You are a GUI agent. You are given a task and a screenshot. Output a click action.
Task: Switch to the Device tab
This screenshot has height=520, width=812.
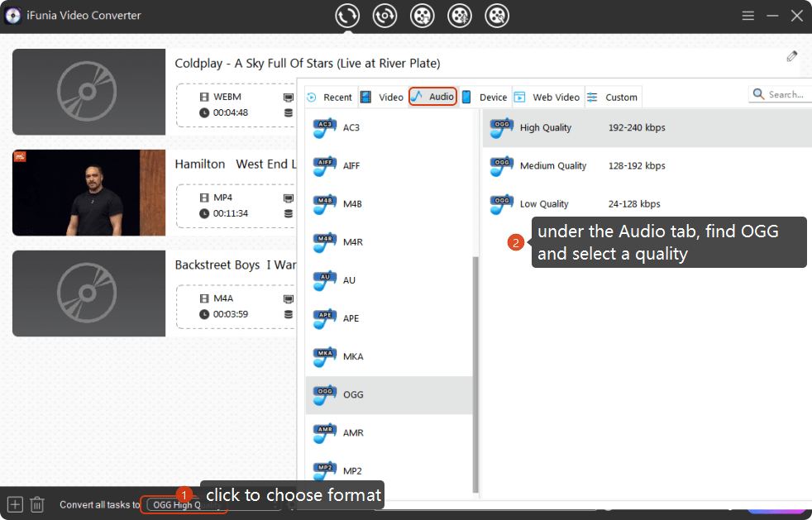coord(485,97)
